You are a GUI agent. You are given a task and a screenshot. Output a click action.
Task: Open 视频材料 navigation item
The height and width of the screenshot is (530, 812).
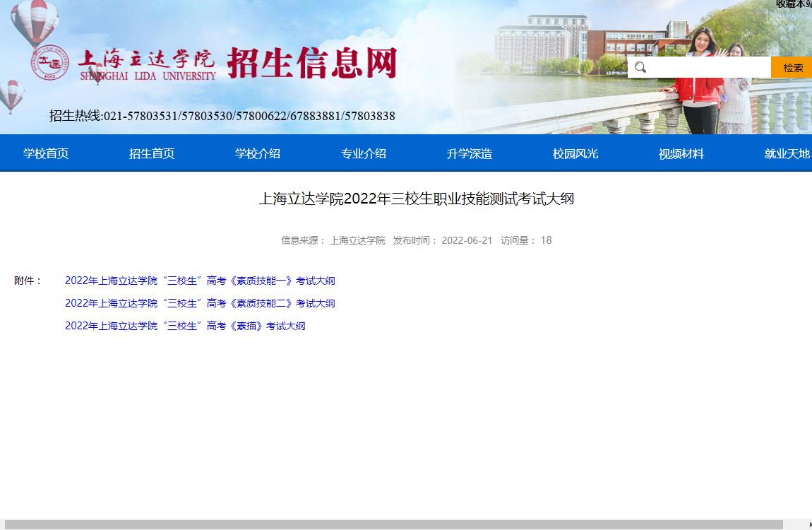pos(681,153)
